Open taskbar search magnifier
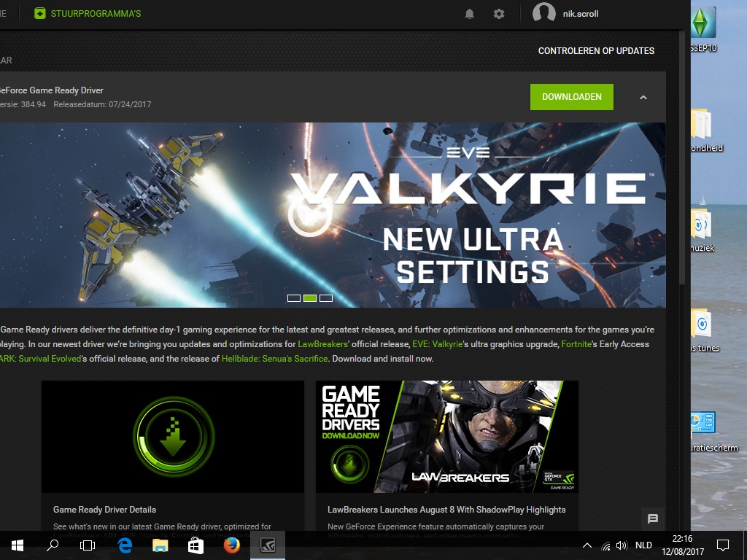Viewport: 747px width, 560px height. (53, 545)
